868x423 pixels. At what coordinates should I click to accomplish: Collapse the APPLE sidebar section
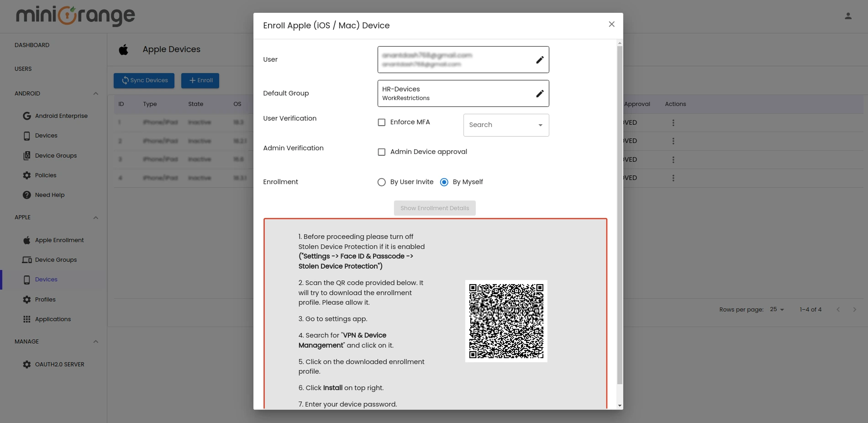pos(95,217)
